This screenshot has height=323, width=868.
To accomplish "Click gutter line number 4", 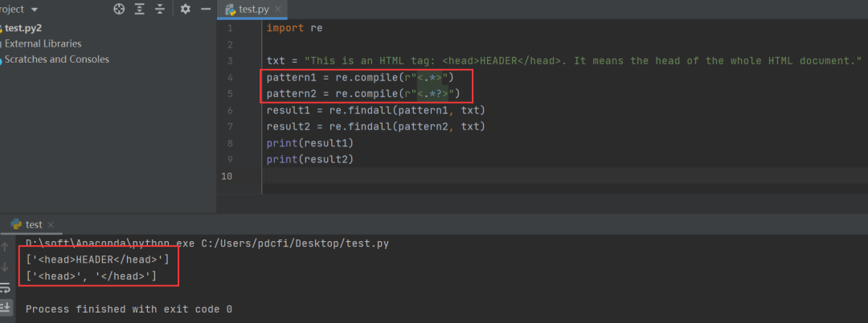I will [x=230, y=77].
